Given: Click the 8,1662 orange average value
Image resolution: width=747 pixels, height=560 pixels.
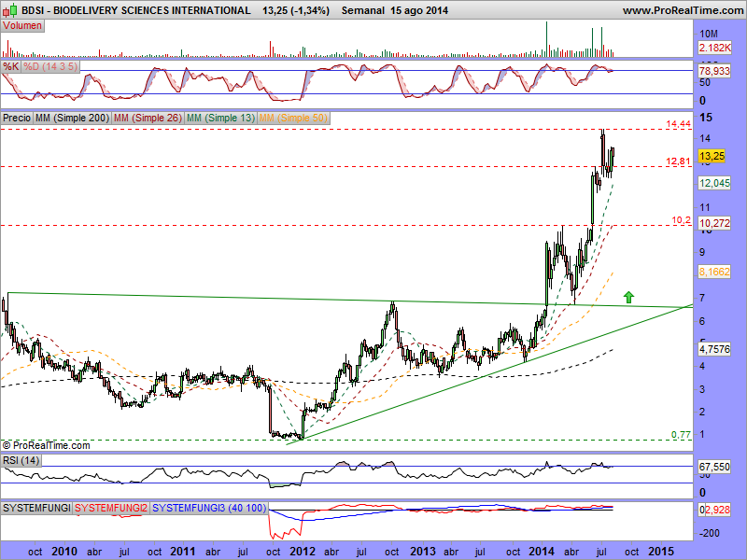Looking at the screenshot, I should [x=714, y=272].
